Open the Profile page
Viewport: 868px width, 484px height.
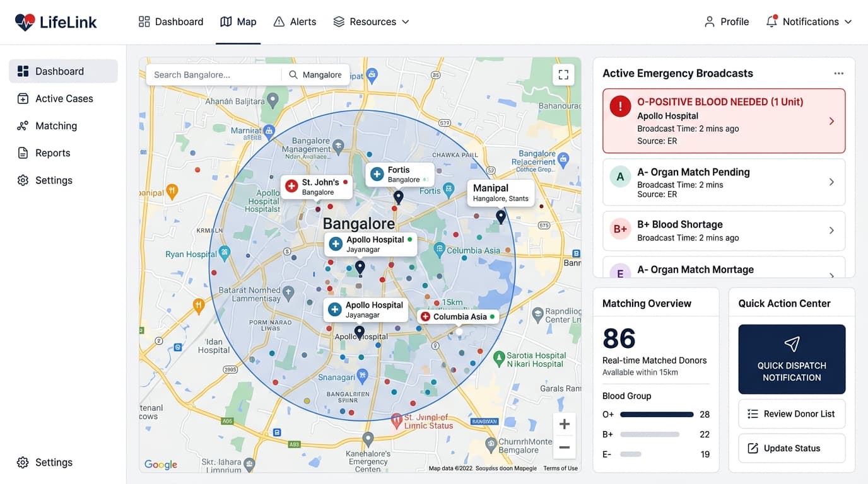pyautogui.click(x=727, y=21)
